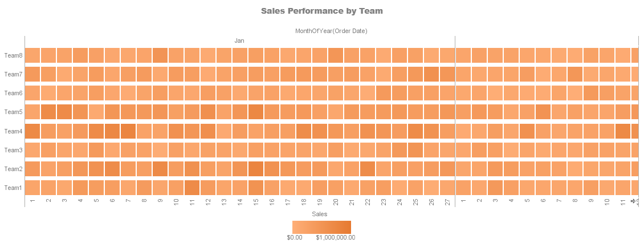
Task: Click the right arrow icon on the x-axis
Action: 633,201
